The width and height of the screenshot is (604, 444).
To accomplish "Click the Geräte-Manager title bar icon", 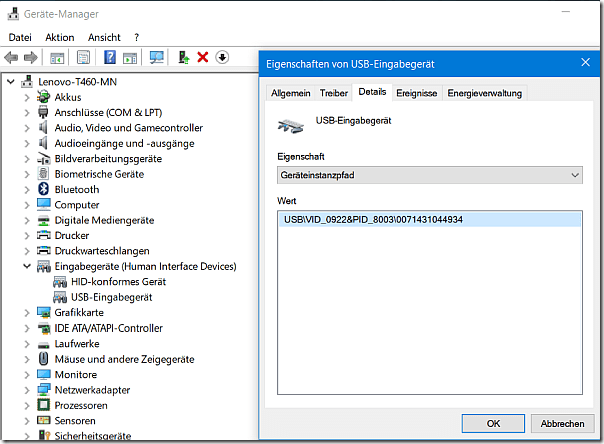I will click(13, 14).
